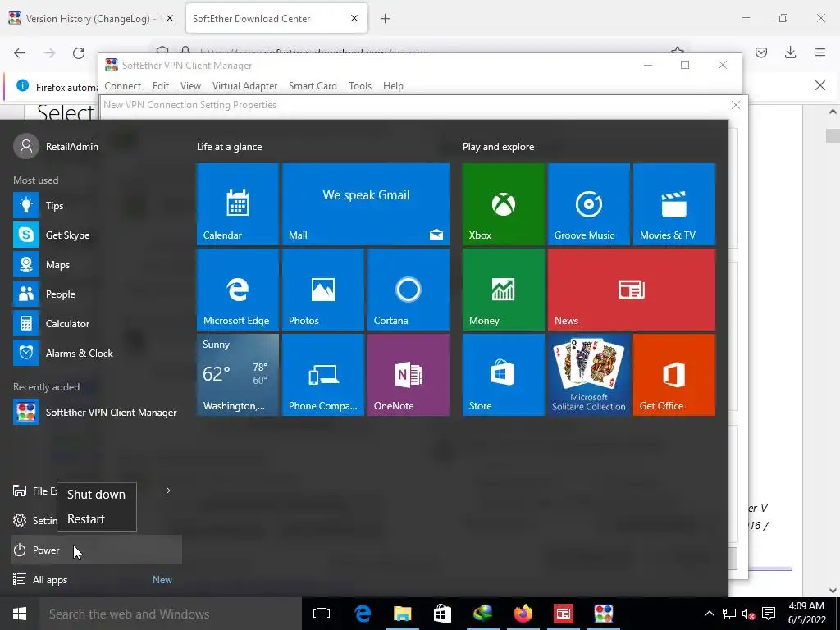Viewport: 840px width, 630px height.
Task: Reload the Firefox page
Action: pos(79,52)
